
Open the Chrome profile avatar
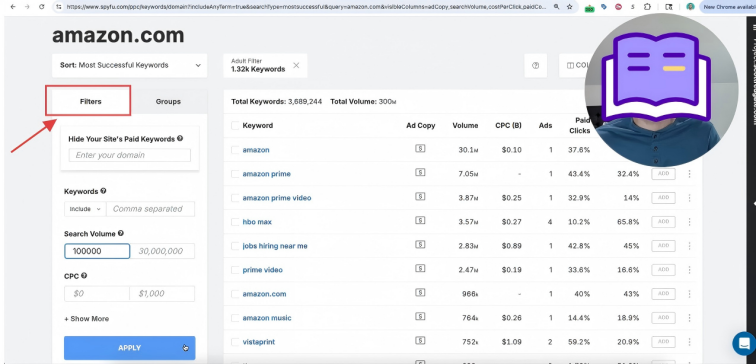[690, 7]
